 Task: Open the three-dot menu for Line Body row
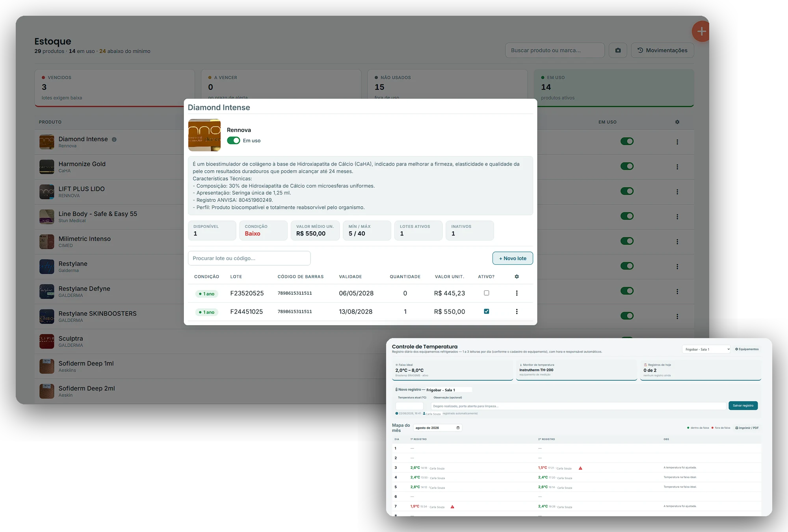[x=677, y=217]
